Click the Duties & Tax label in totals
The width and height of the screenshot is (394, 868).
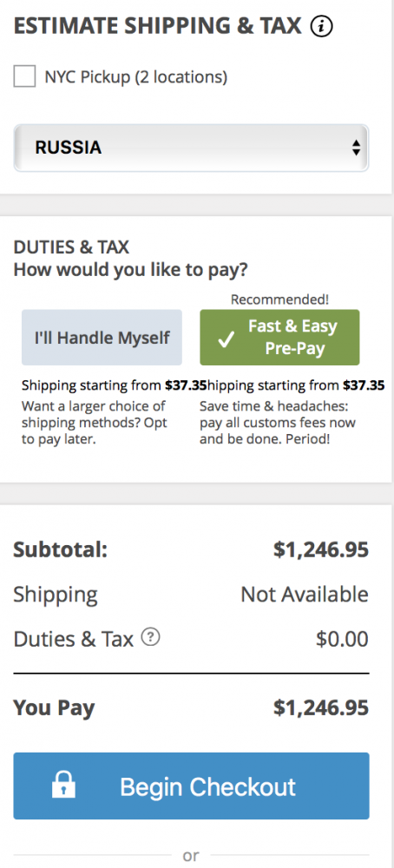74,640
